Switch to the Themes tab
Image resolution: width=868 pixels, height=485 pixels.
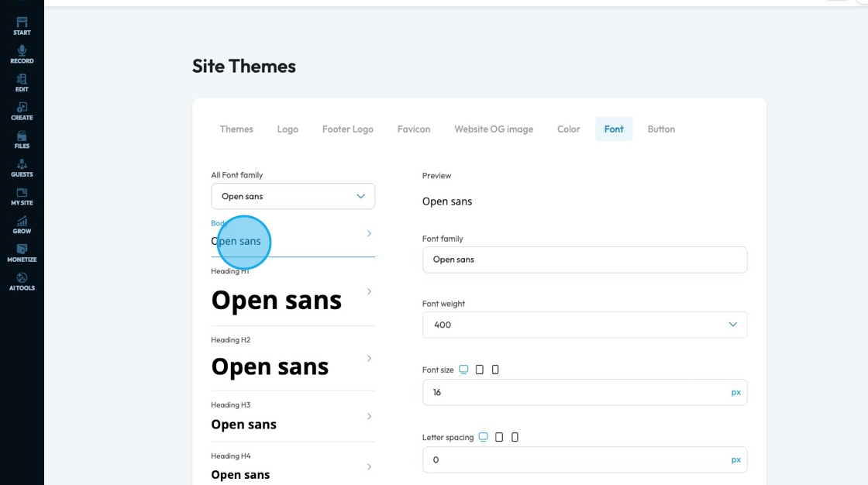(x=236, y=129)
